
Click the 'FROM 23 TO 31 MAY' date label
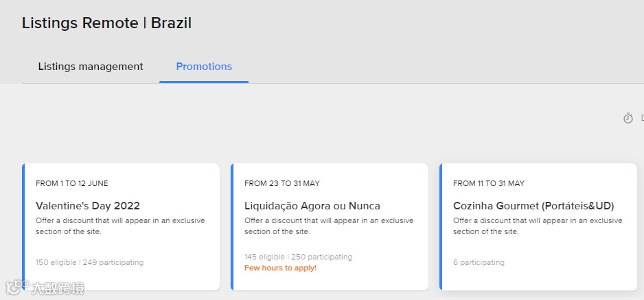tap(281, 183)
